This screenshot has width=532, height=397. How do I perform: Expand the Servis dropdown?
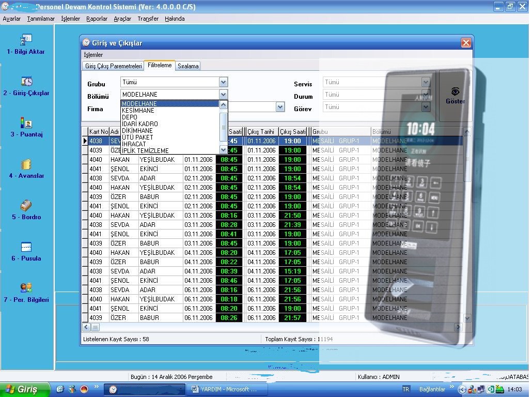click(x=426, y=82)
